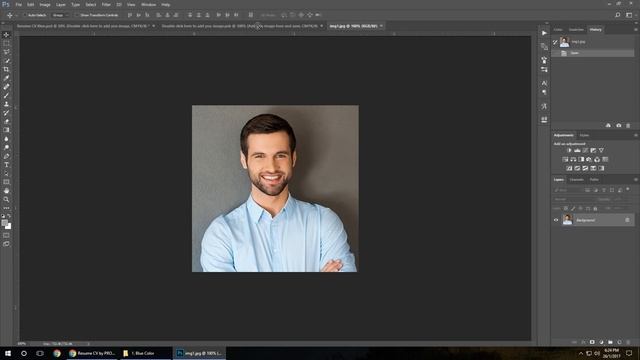Open the Layer menu
This screenshot has height=360, width=640.
tap(60, 4)
